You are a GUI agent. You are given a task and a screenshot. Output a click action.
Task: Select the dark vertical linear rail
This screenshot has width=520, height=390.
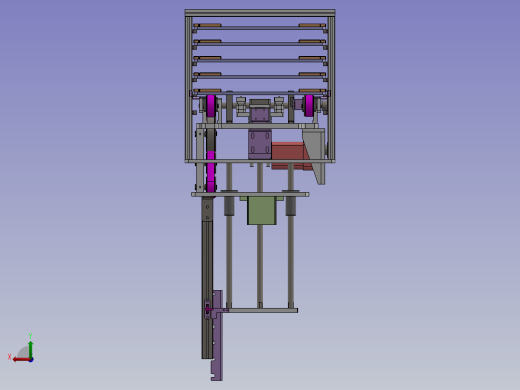coord(207,277)
